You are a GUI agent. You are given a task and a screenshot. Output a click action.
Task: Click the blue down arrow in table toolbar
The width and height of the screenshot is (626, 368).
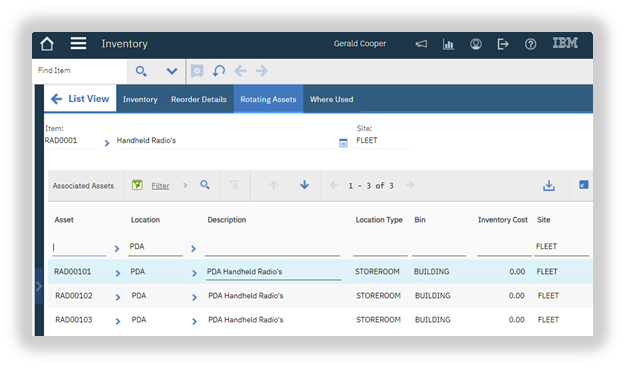click(x=304, y=184)
